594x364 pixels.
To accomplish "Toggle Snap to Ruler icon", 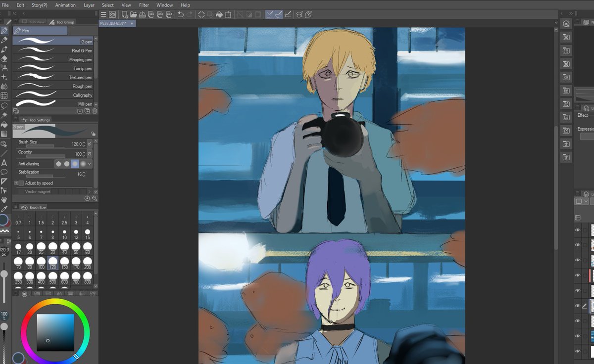I will coord(270,14).
